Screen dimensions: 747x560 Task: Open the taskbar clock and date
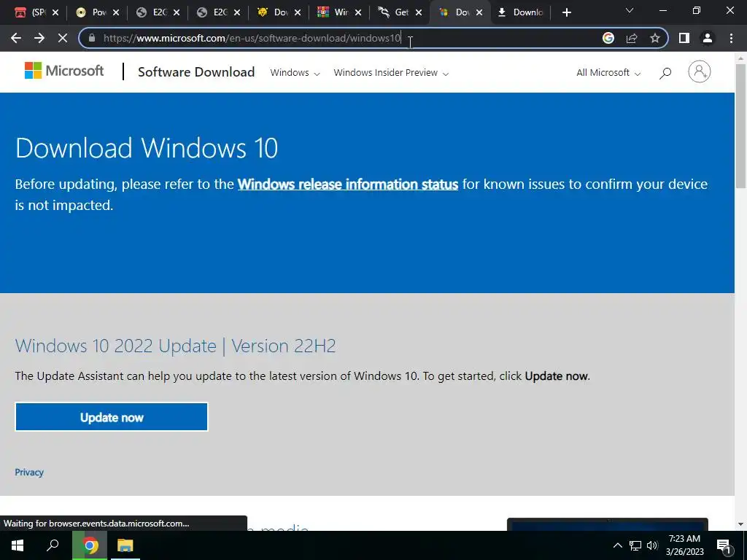pyautogui.click(x=684, y=545)
